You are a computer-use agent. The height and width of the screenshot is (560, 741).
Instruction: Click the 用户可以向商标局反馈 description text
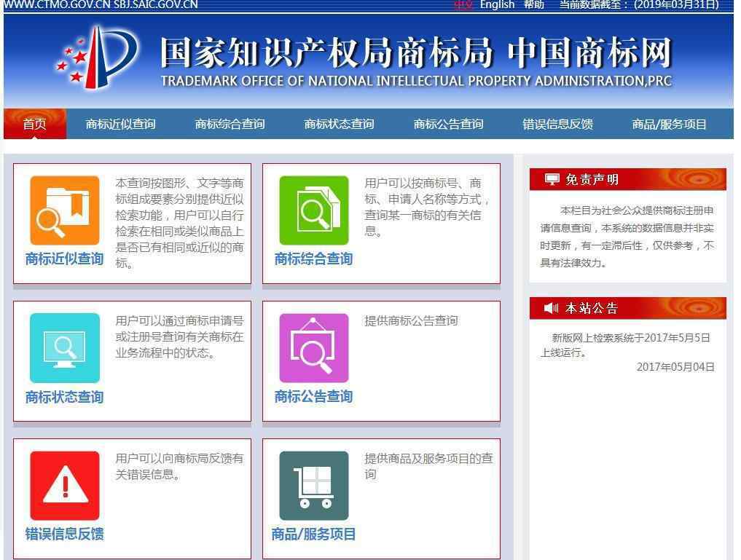(x=179, y=467)
